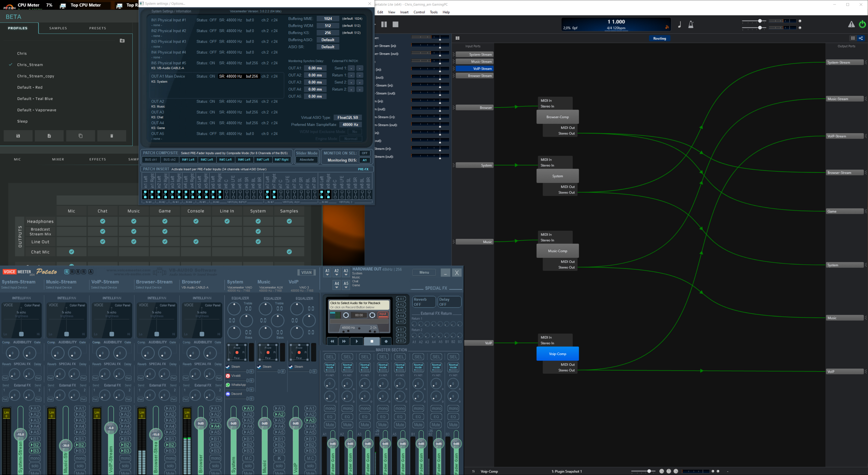This screenshot has width=868, height=475.
Task: Click the save profile floppy icon
Action: (18, 136)
